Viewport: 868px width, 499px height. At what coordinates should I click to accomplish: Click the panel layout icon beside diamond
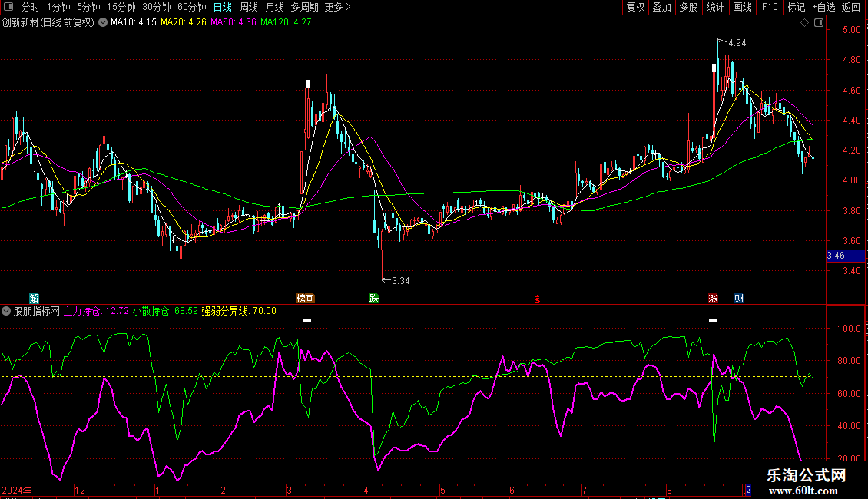(817, 23)
